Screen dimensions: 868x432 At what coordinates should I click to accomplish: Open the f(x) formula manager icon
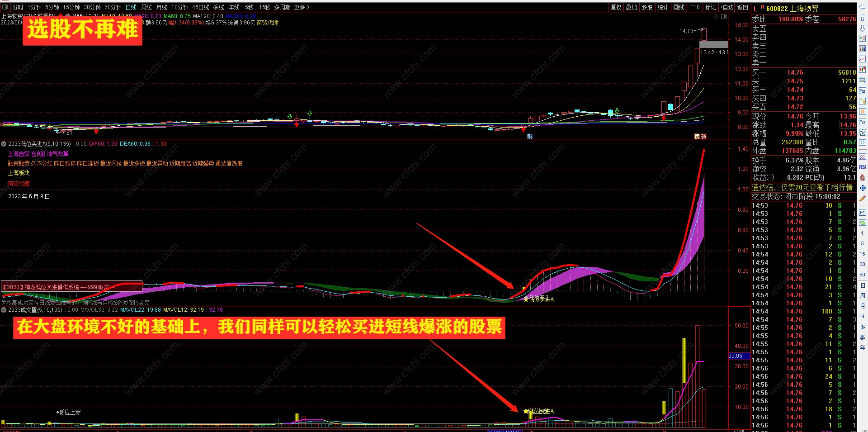click(x=862, y=133)
